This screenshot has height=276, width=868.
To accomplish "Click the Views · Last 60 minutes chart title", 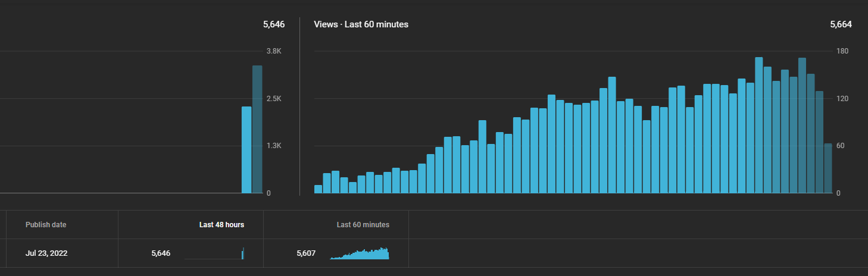I will click(x=361, y=24).
